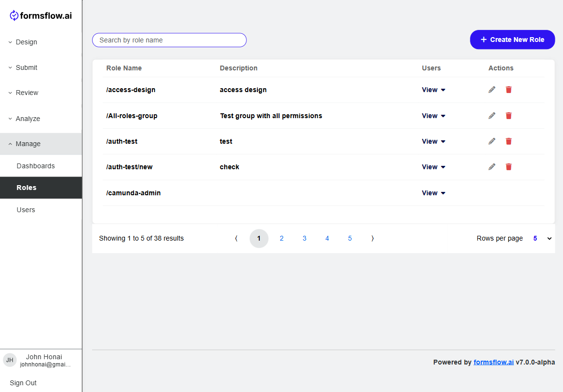Edit the /auth-test/new role
The width and height of the screenshot is (563, 392).
point(492,167)
